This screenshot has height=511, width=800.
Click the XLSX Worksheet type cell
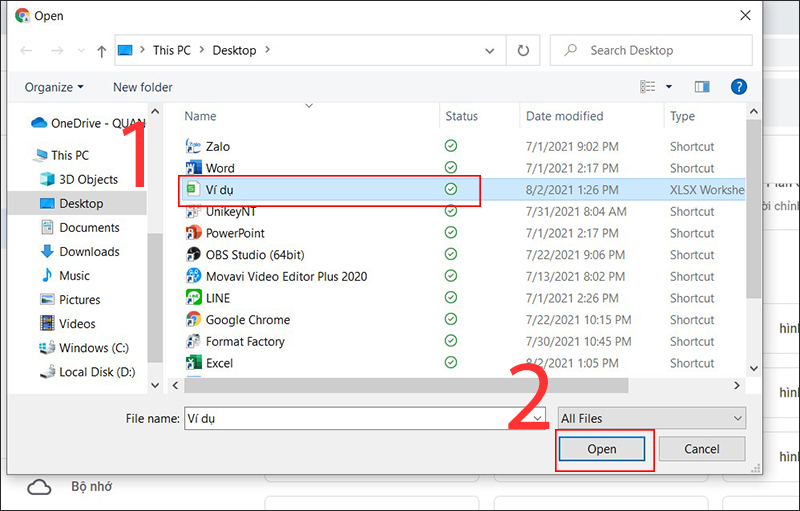point(707,190)
